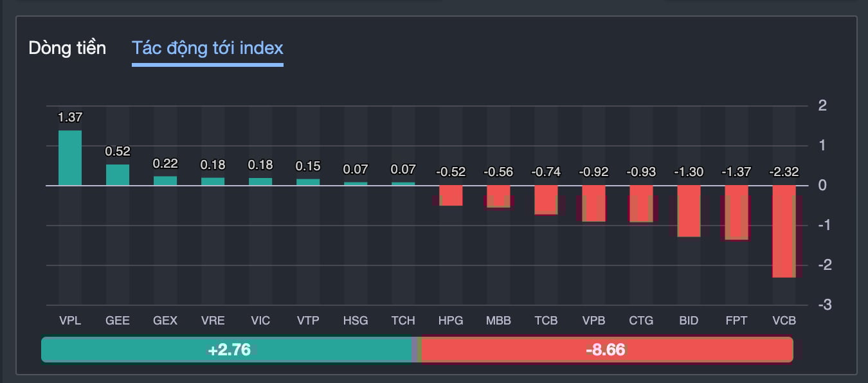Select the VCB red bar
This screenshot has height=383, width=868.
pos(784,231)
